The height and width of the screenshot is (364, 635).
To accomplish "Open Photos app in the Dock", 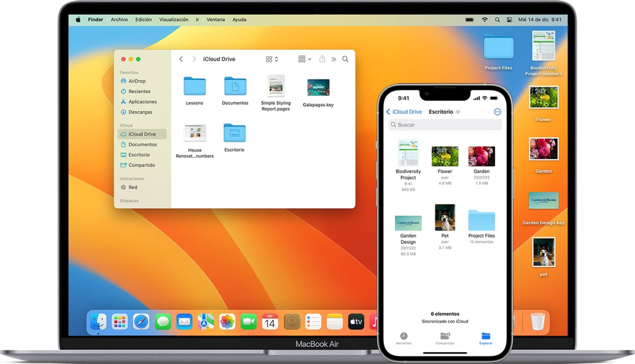I will coord(227,322).
